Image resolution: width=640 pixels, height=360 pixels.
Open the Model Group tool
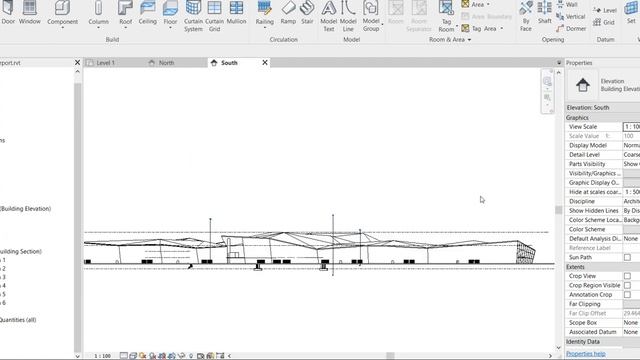(x=371, y=16)
